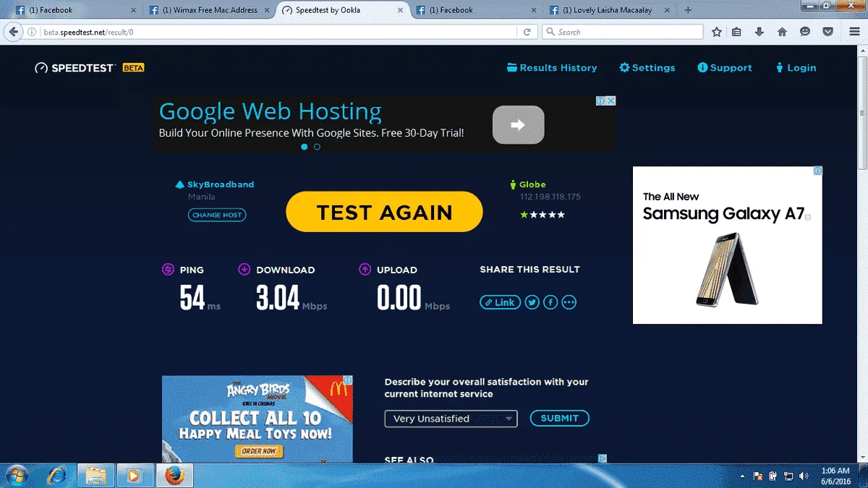Open the Support page
This screenshot has width=868, height=488.
point(725,68)
